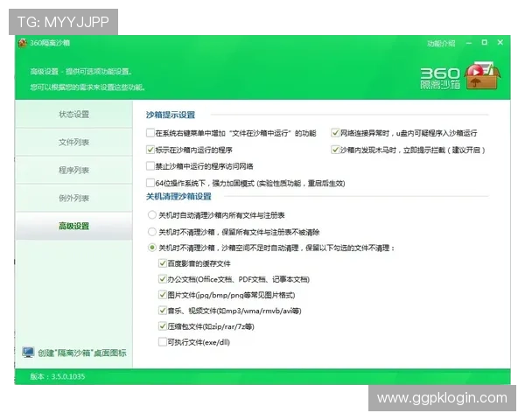Select the 高级设置 tab
Image resolution: width=525 pixels, height=420 pixels.
click(74, 226)
